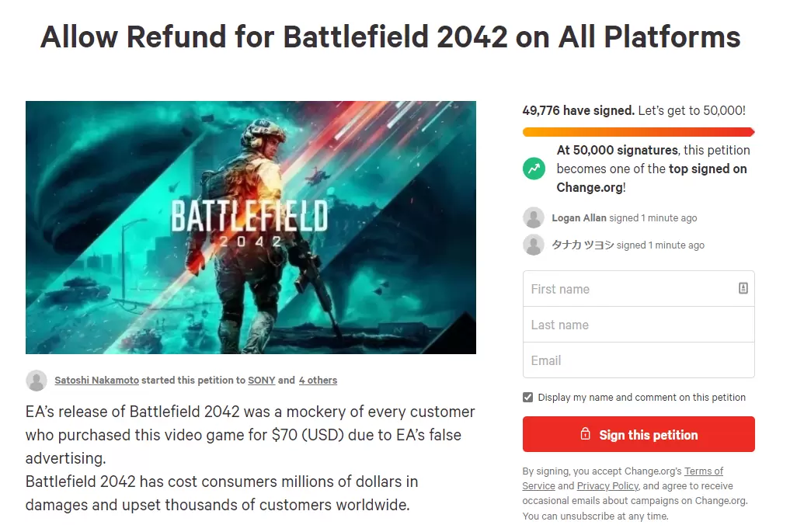
Task: Focus the Email input field
Action: 638,360
